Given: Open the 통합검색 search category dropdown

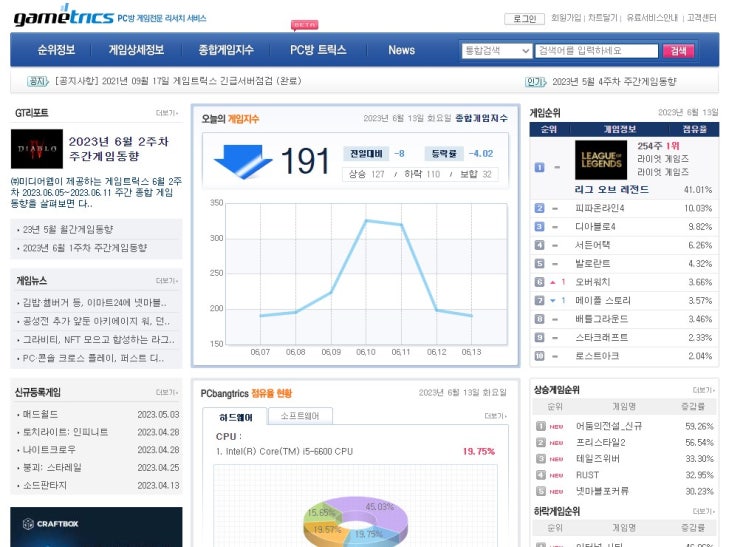Looking at the screenshot, I should click(497, 51).
